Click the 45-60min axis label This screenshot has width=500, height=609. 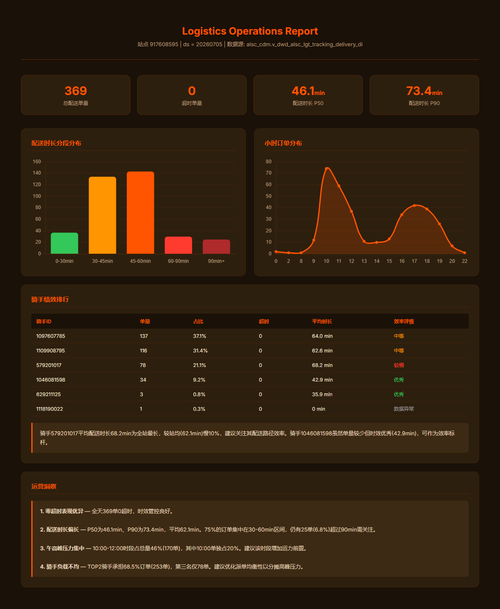click(x=140, y=261)
